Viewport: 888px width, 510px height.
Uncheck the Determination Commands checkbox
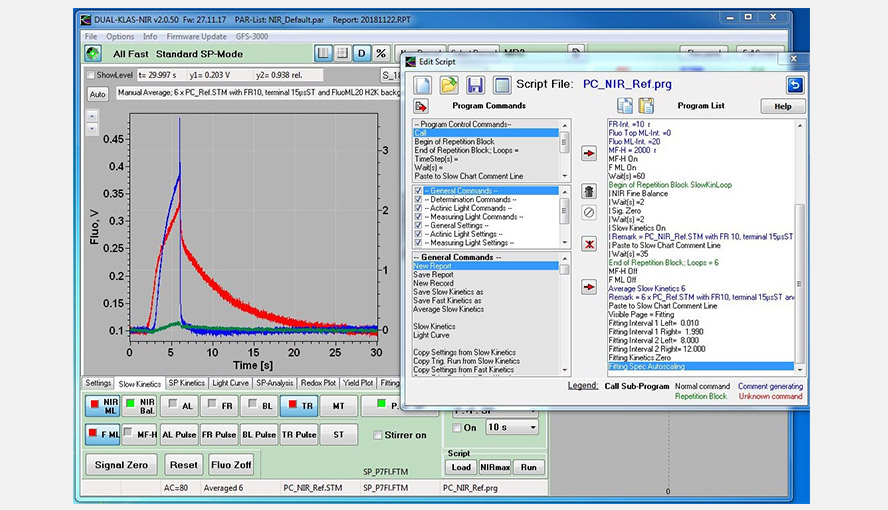pyautogui.click(x=419, y=199)
